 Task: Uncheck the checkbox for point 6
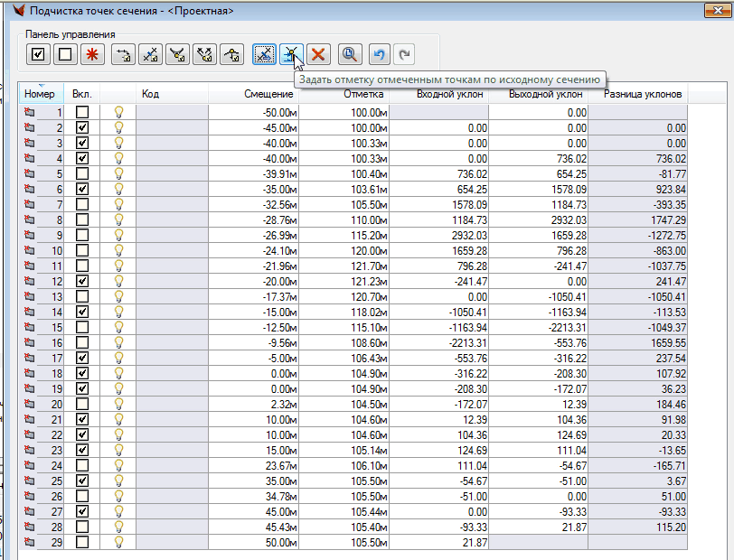(x=82, y=189)
